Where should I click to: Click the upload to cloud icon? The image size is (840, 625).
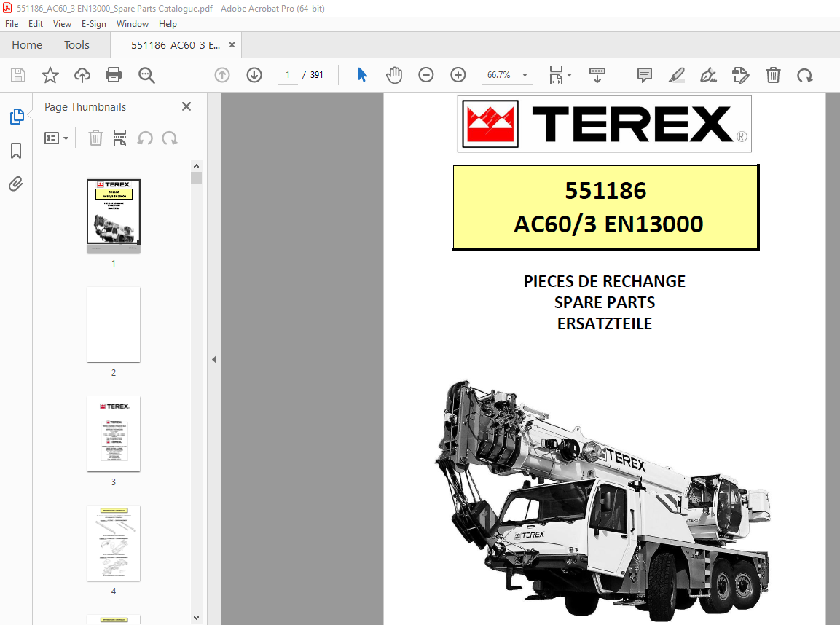(82, 75)
